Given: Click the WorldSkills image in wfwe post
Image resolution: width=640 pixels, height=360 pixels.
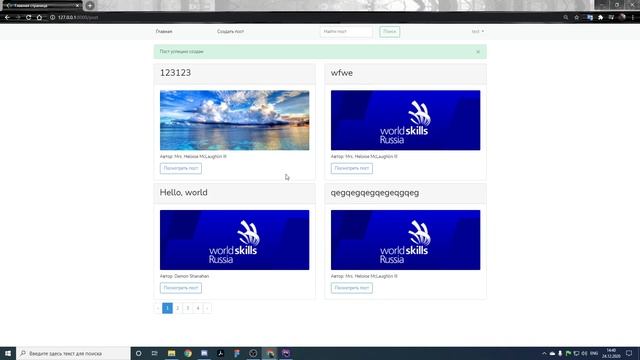Looking at the screenshot, I should [x=406, y=120].
